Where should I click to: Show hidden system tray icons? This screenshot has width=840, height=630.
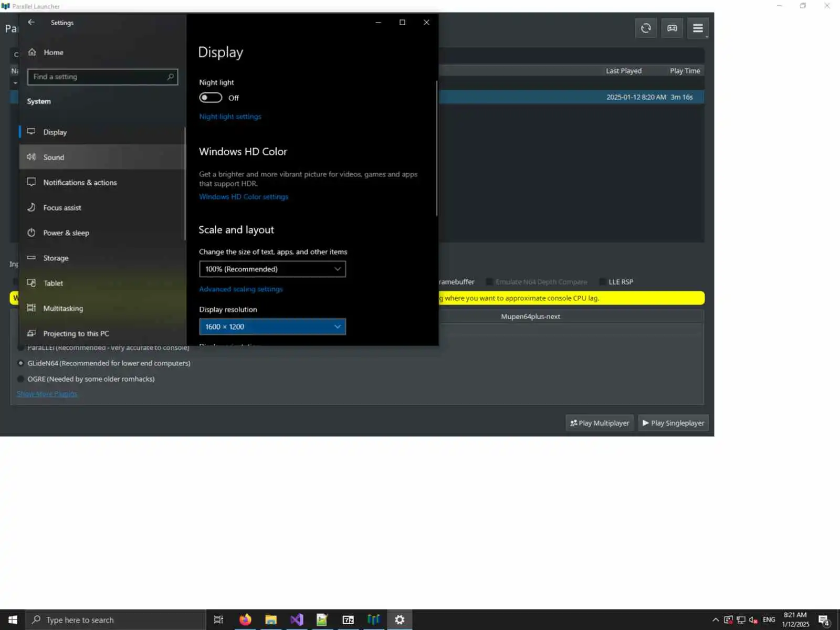pyautogui.click(x=716, y=620)
